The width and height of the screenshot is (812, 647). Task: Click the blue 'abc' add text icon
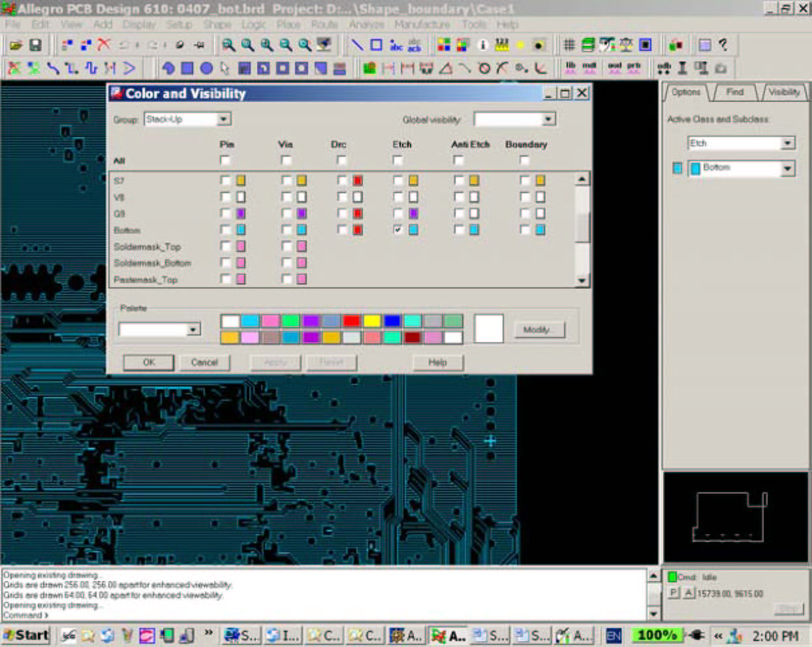(x=396, y=45)
